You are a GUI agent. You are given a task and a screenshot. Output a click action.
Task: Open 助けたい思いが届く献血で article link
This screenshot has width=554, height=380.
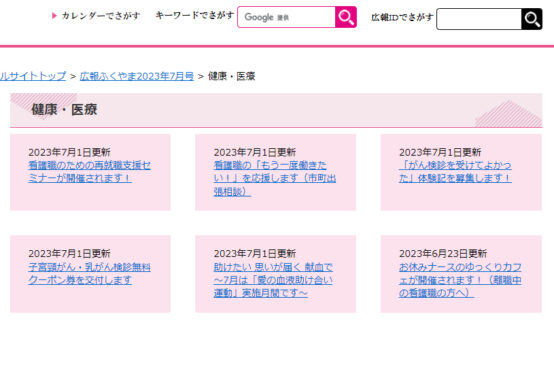click(x=273, y=280)
